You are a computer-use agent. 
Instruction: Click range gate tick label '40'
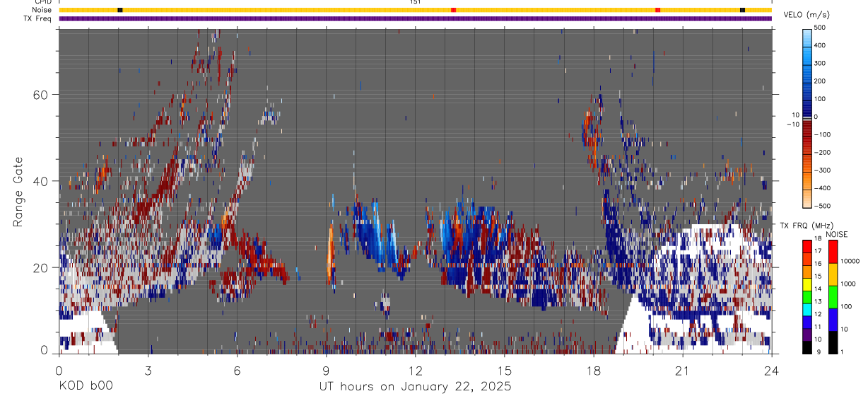[42, 181]
